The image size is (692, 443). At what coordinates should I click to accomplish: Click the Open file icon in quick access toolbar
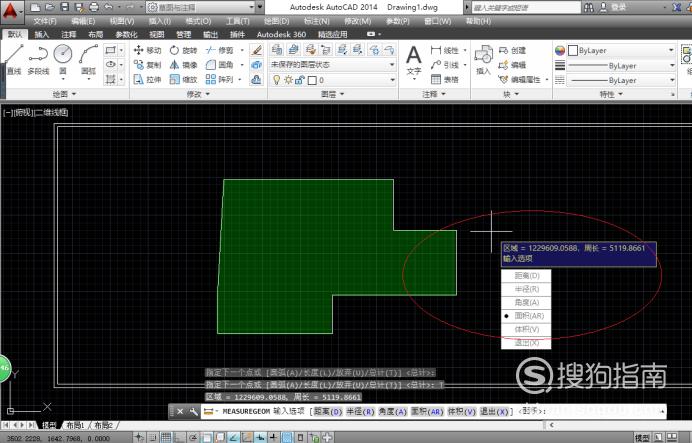(50, 7)
